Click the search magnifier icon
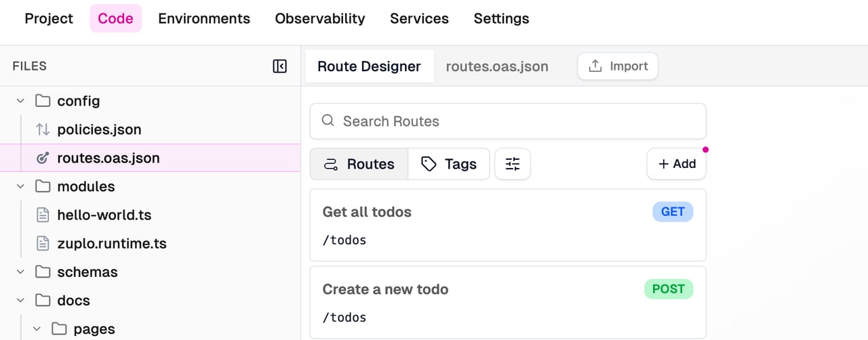This screenshot has height=340, width=868. point(328,121)
